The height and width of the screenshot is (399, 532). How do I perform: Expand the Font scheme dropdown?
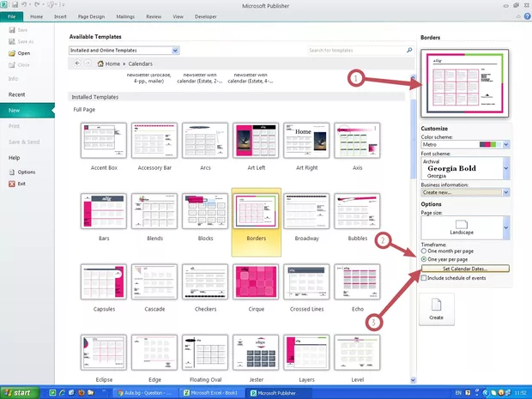pyautogui.click(x=505, y=166)
